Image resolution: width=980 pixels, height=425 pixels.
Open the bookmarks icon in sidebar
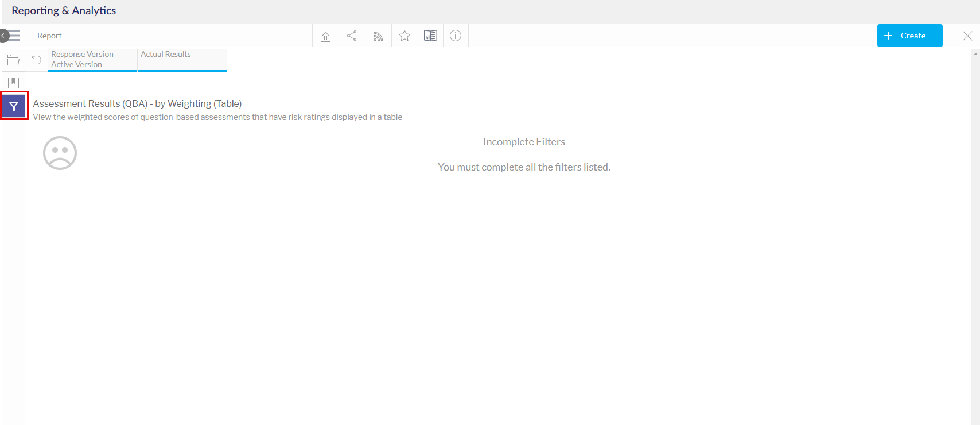(x=14, y=83)
